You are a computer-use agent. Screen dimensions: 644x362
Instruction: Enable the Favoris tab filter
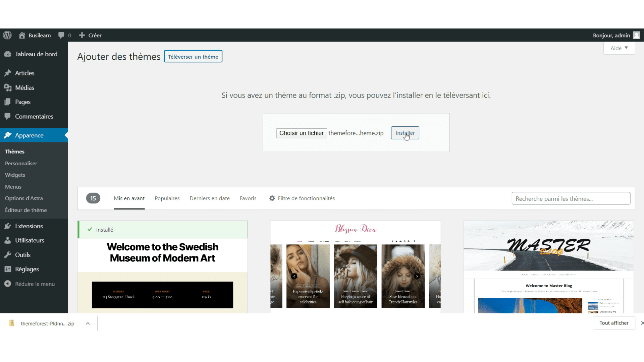pyautogui.click(x=248, y=197)
